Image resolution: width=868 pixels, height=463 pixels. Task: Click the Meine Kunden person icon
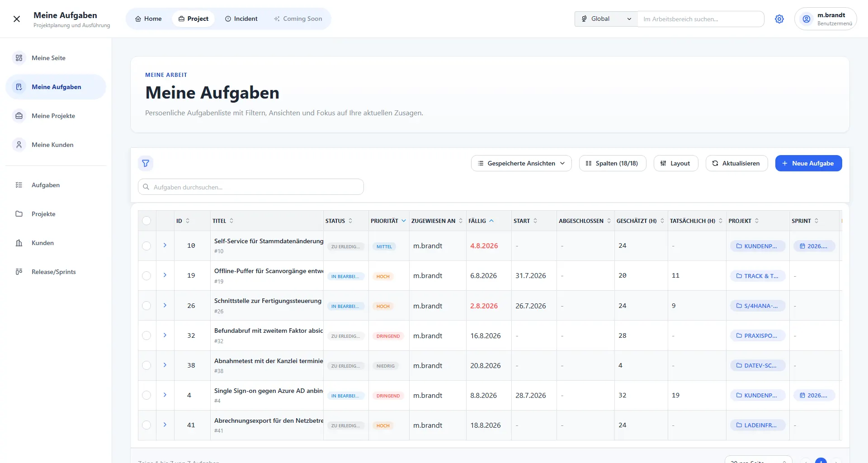tap(19, 145)
